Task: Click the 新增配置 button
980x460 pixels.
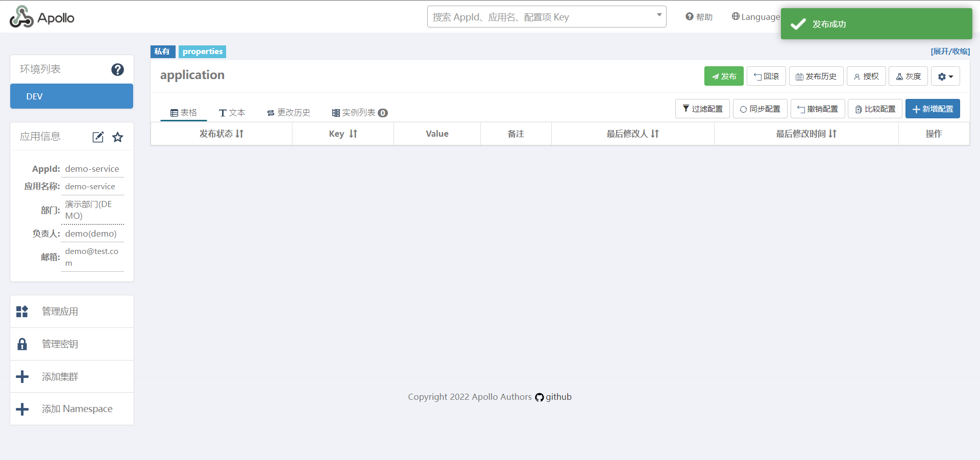Action: (x=933, y=109)
